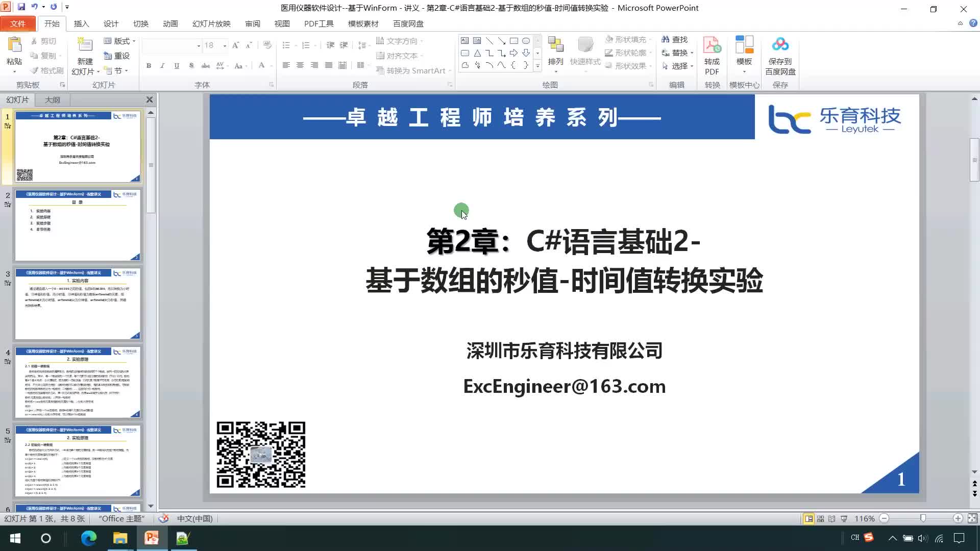Image resolution: width=980 pixels, height=551 pixels.
Task: Toggle justify text alignment
Action: tap(329, 65)
